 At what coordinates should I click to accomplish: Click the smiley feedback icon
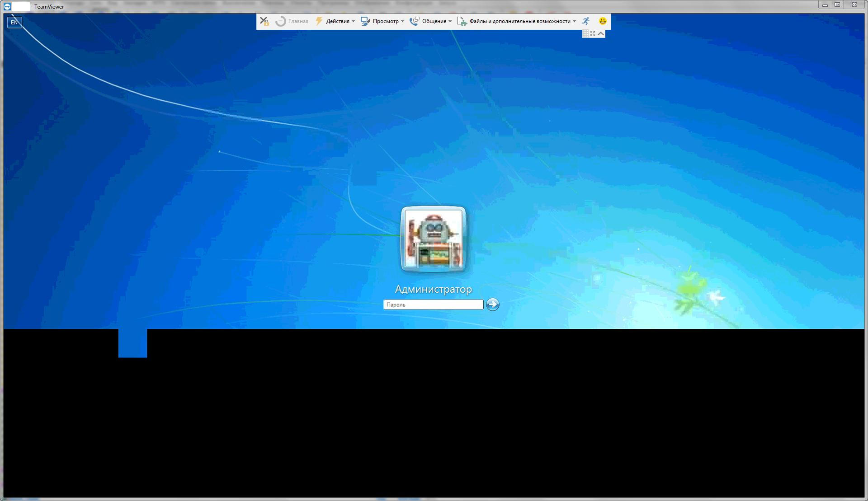(603, 21)
